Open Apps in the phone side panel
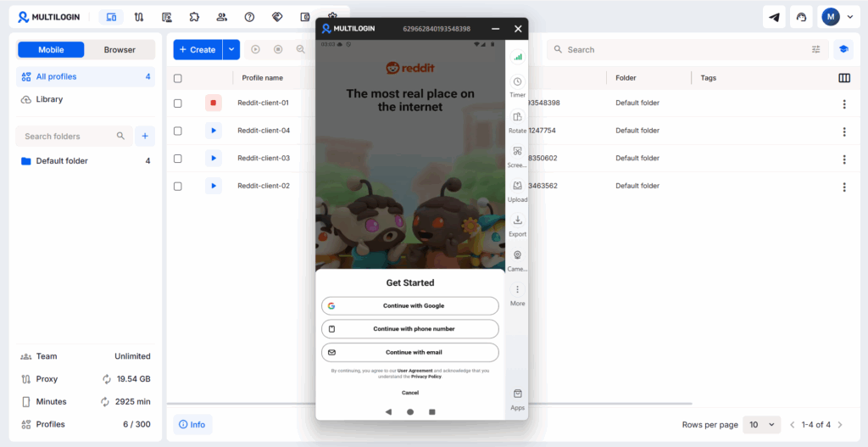The width and height of the screenshot is (868, 447). [x=517, y=400]
